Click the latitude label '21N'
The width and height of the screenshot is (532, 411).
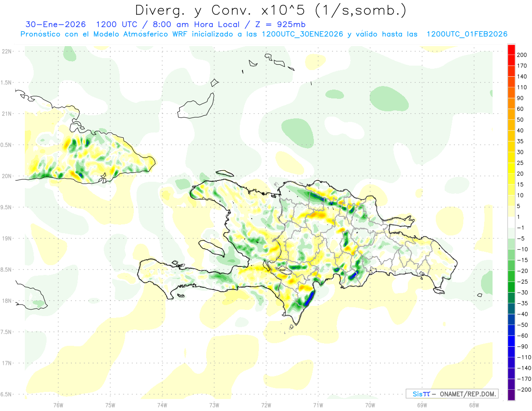click(x=7, y=114)
